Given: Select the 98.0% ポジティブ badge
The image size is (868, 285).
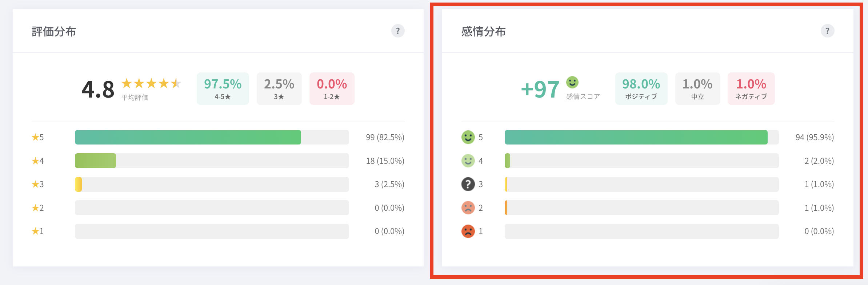Looking at the screenshot, I should (x=641, y=88).
